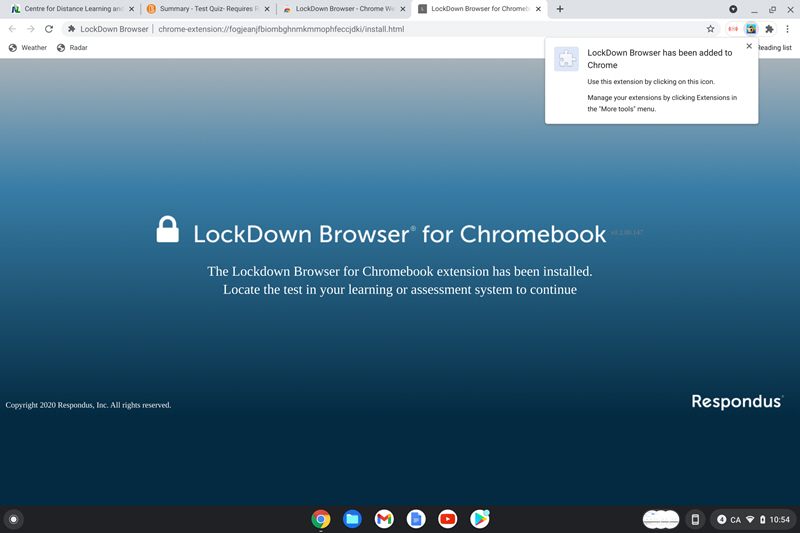Reload the current page
The image size is (800, 533).
click(x=49, y=29)
